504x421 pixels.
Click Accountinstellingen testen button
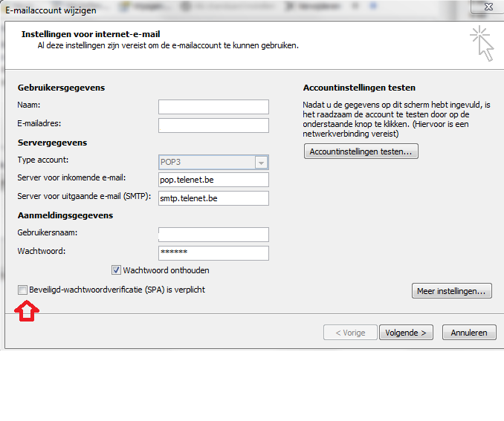[361, 151]
